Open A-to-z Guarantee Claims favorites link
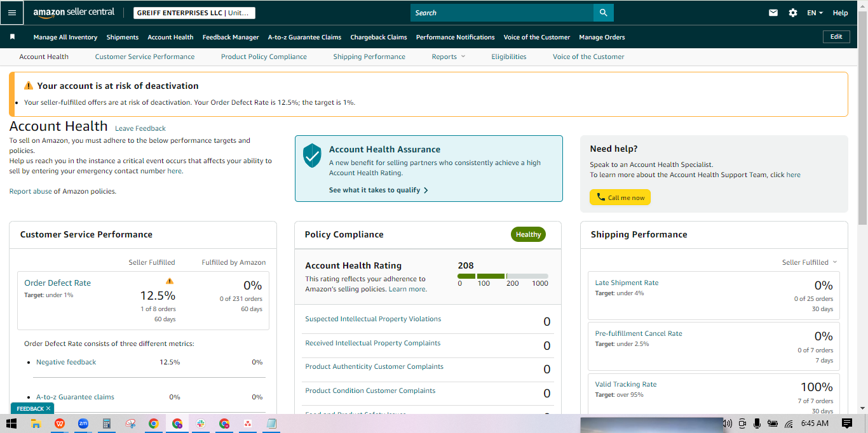The image size is (868, 433). click(304, 37)
